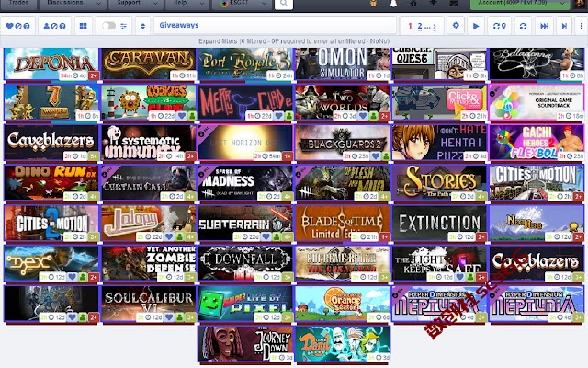The height and width of the screenshot is (368, 588).
Task: Open the Blades of Time Limited Edition giveaway
Action: [x=343, y=223]
